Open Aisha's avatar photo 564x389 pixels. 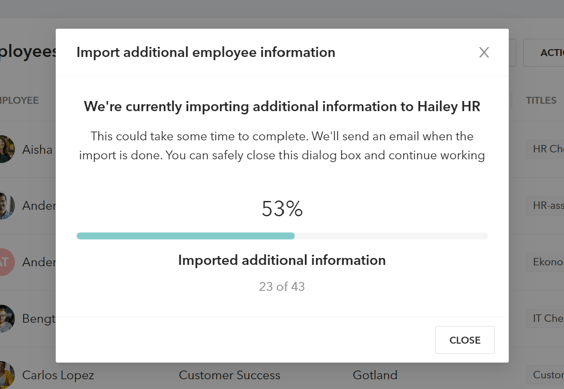6,149
